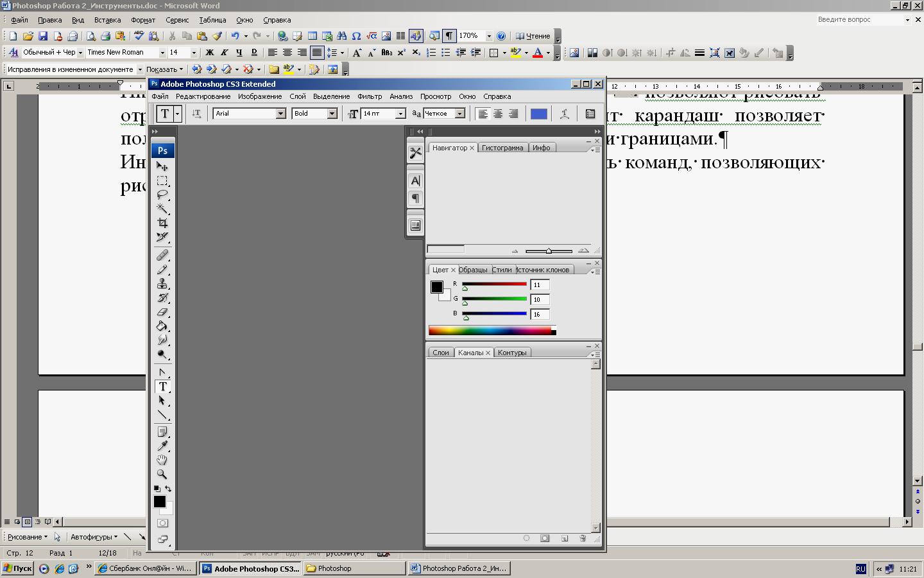Viewport: 924px width, 578px height.
Task: Open Photoshop's Фильтр menu
Action: click(x=370, y=96)
